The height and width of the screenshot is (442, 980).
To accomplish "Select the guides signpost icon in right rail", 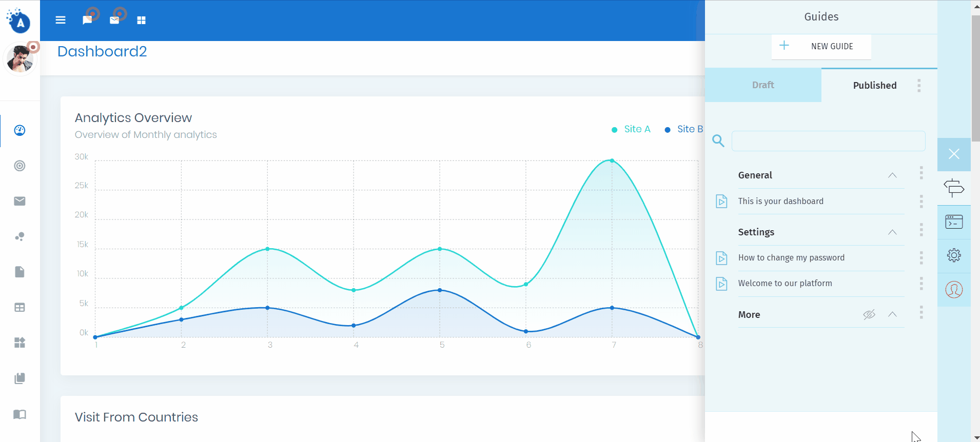I will (954, 188).
